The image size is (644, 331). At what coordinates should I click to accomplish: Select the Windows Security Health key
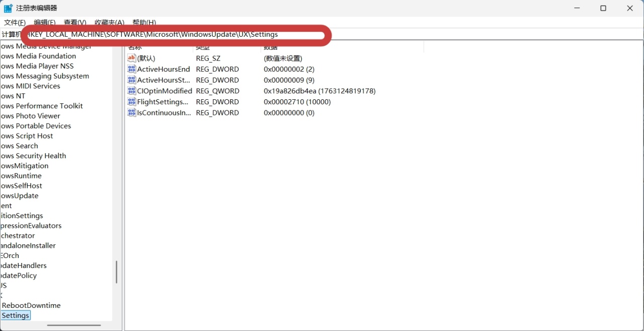33,156
